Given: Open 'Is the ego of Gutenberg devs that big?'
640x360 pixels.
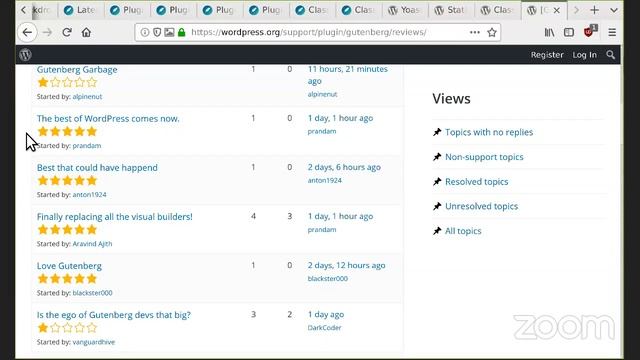Looking at the screenshot, I should point(113,315).
